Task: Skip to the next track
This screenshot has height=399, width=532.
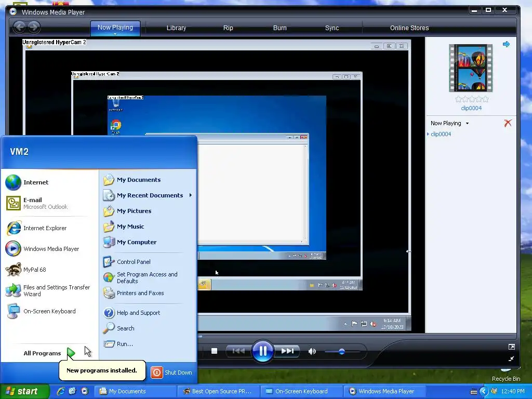Action: (x=287, y=351)
